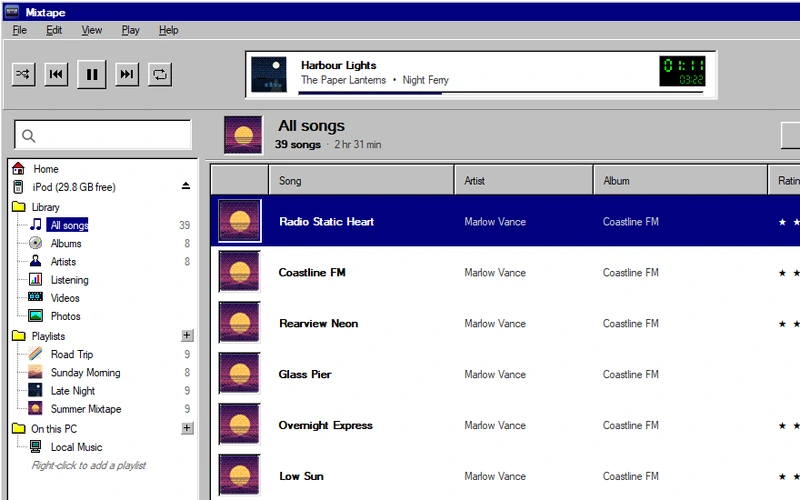Click the Glass Pier row album thumbnail
The height and width of the screenshot is (500, 800).
(239, 373)
